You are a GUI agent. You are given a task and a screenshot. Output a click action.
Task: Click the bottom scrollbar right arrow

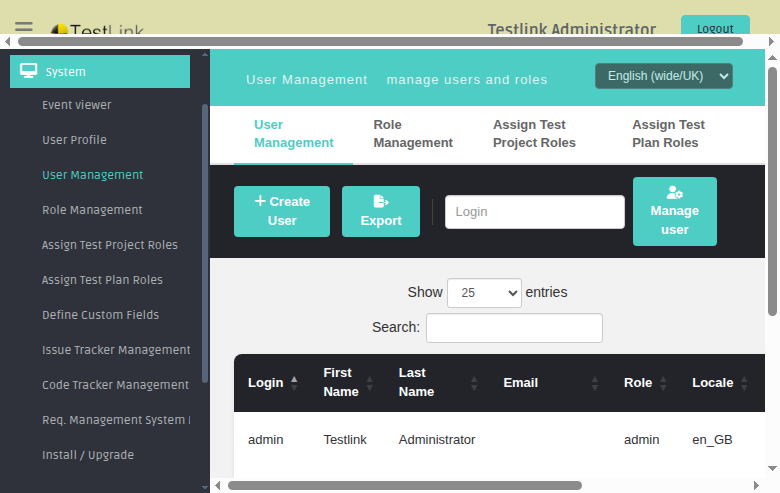tap(756, 485)
